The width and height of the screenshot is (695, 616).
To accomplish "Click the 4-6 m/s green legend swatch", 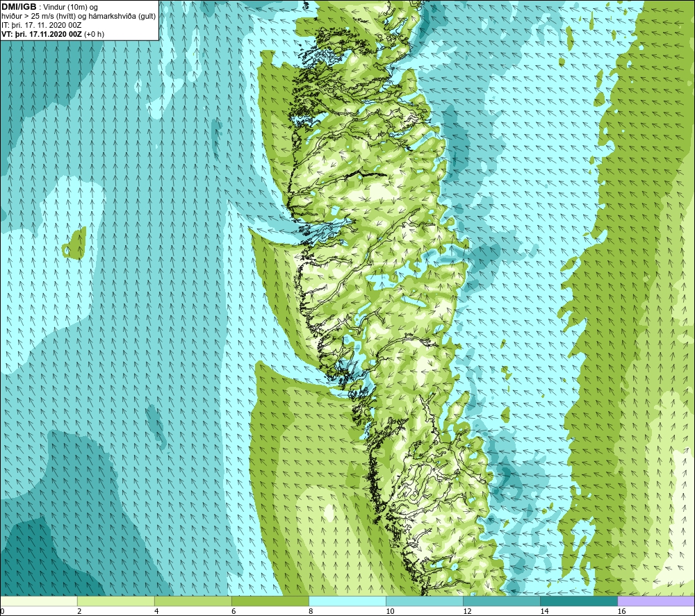I will pos(193,601).
